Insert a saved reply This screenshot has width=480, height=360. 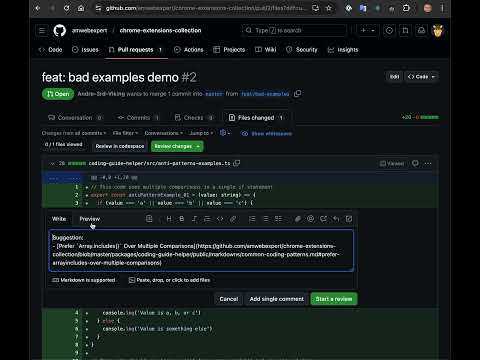(336, 219)
